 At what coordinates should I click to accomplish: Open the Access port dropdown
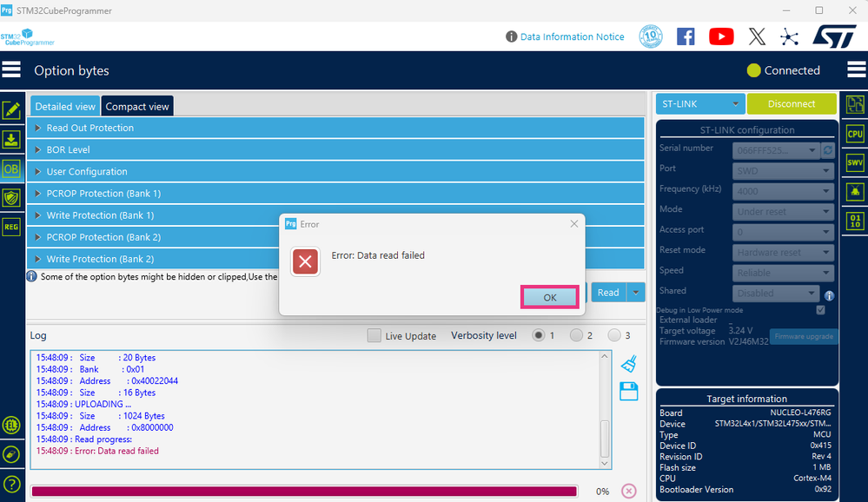coord(784,232)
